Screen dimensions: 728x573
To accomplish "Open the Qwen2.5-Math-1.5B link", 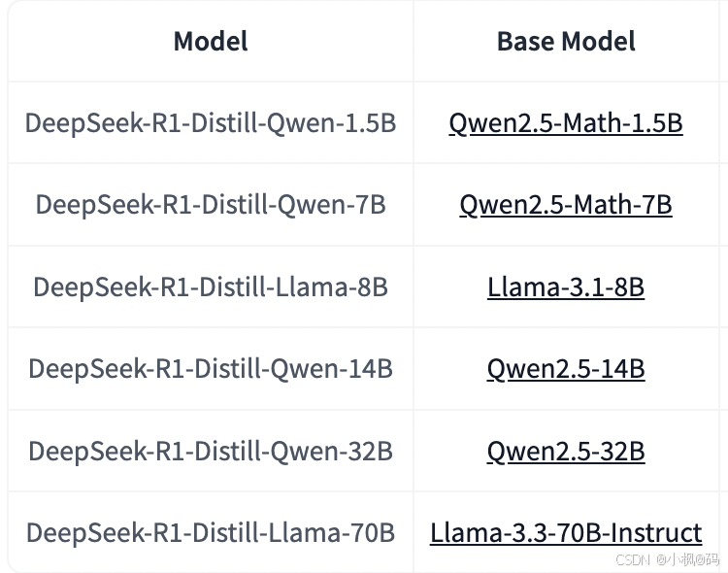I will 566,123.
